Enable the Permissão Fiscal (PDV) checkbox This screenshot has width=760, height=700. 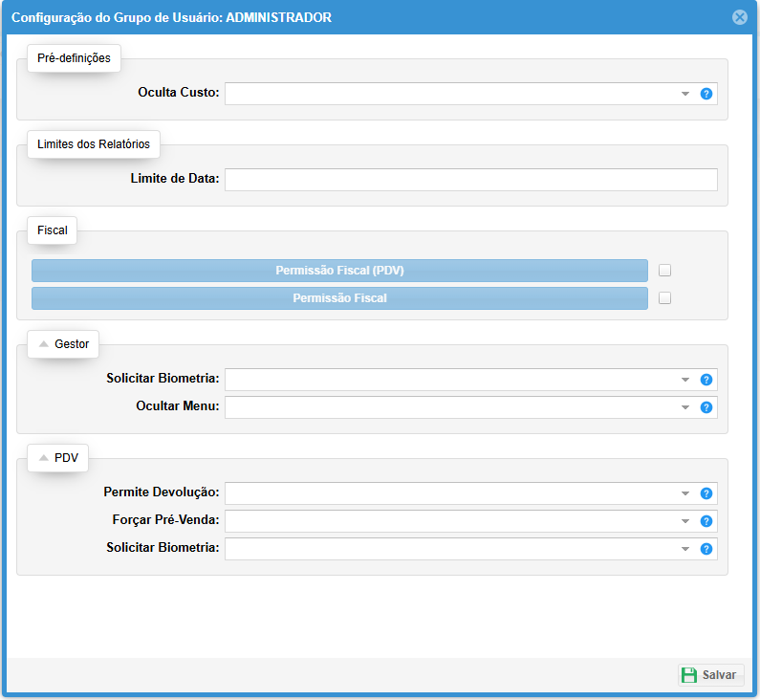pyautogui.click(x=665, y=271)
